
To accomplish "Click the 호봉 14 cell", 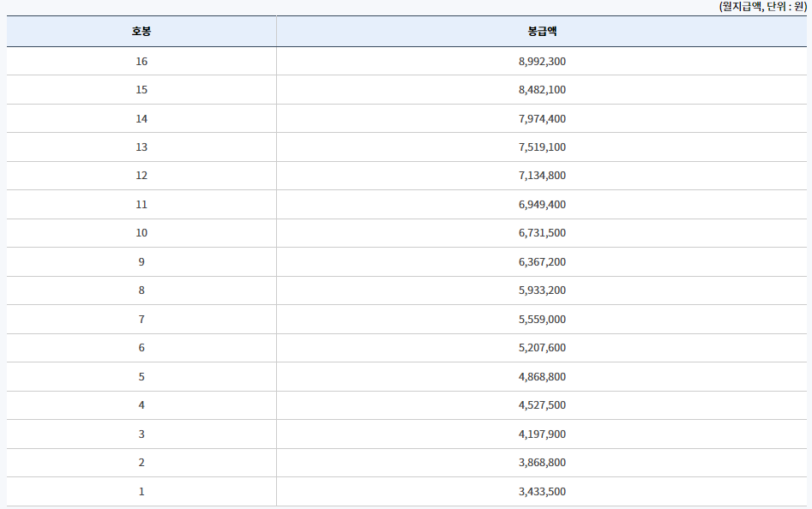I will click(141, 118).
